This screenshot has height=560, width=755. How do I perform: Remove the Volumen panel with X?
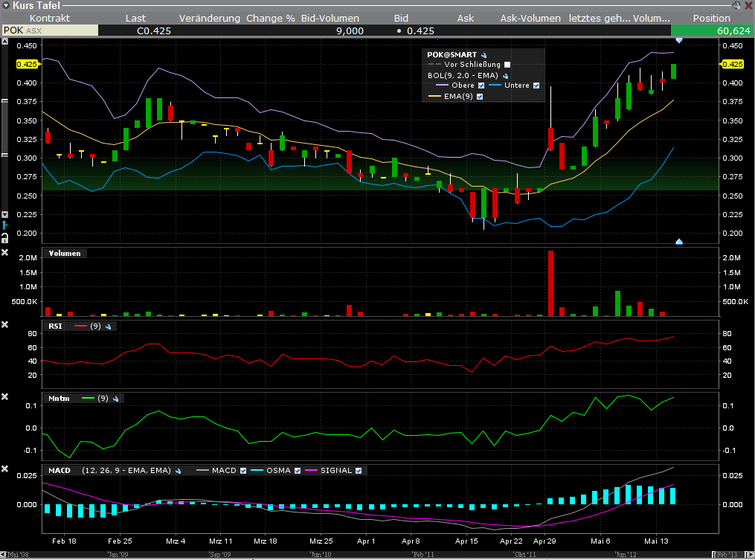[x=5, y=253]
